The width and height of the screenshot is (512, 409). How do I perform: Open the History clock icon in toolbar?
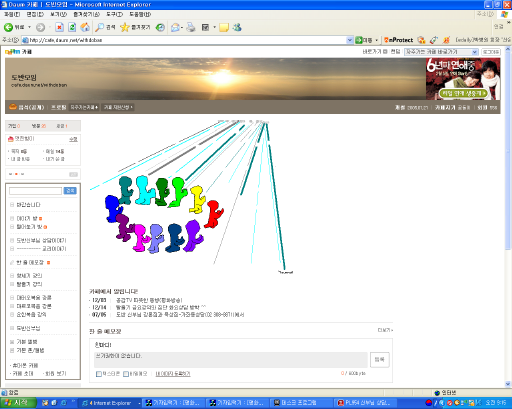coord(160,28)
